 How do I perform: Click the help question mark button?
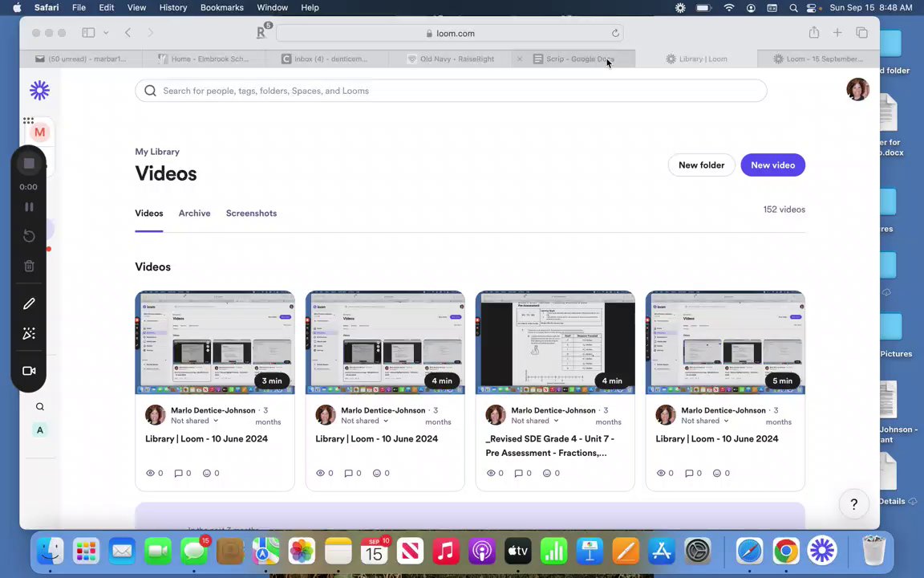click(854, 504)
